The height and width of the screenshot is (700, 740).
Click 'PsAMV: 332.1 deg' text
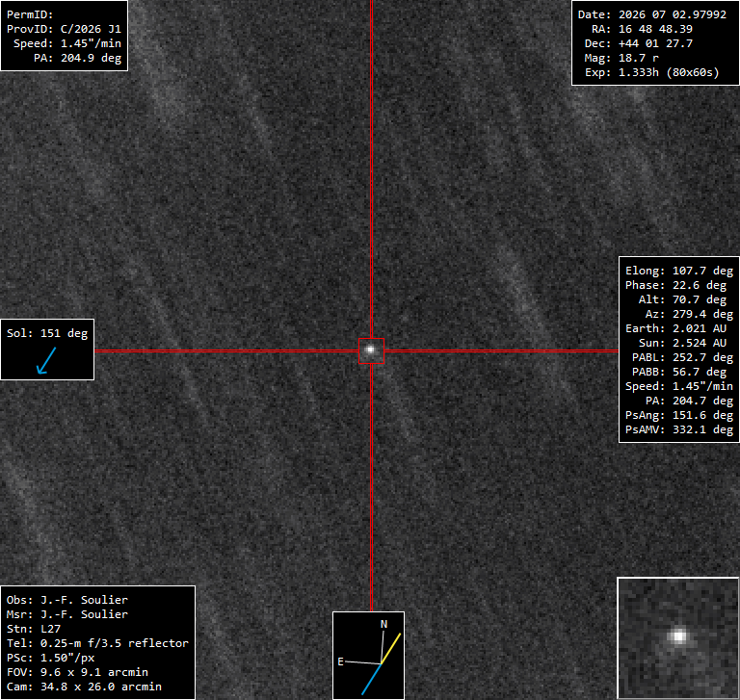click(679, 429)
